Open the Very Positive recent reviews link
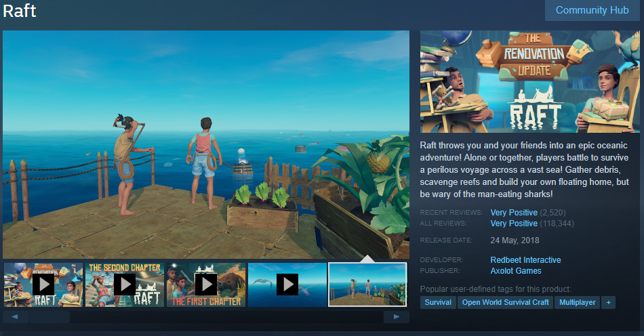This screenshot has width=644, height=336. (x=514, y=213)
